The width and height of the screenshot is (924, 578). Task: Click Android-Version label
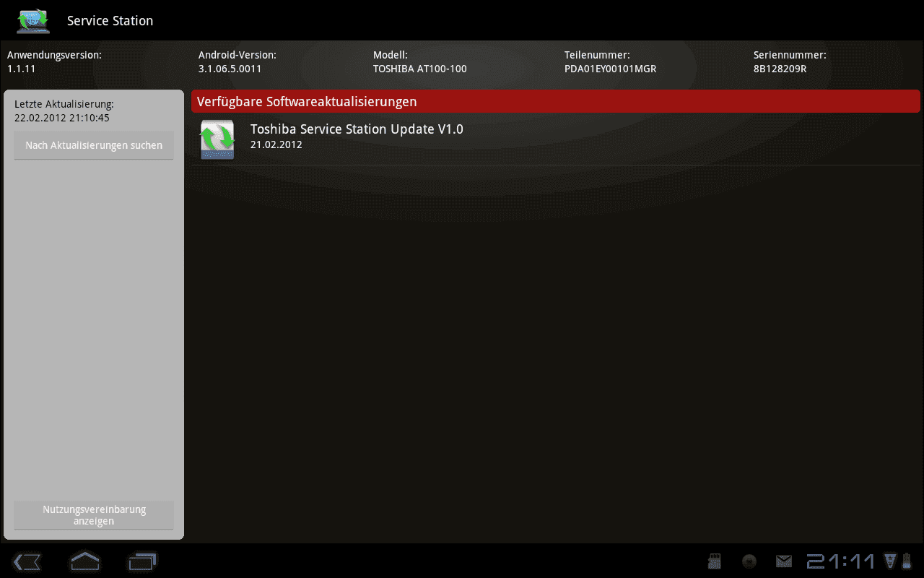click(x=237, y=55)
